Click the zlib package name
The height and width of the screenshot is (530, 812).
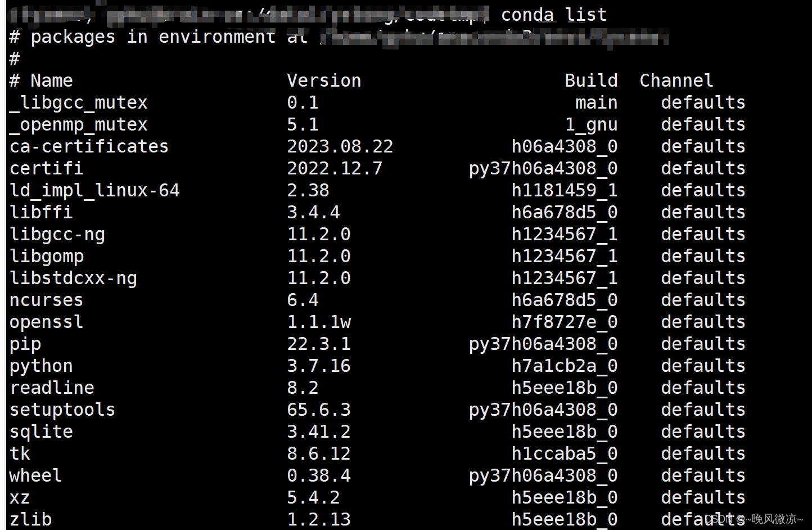point(31,519)
